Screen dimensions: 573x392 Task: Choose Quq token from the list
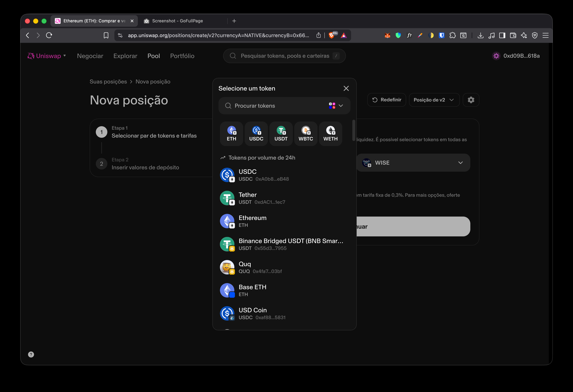(284, 267)
